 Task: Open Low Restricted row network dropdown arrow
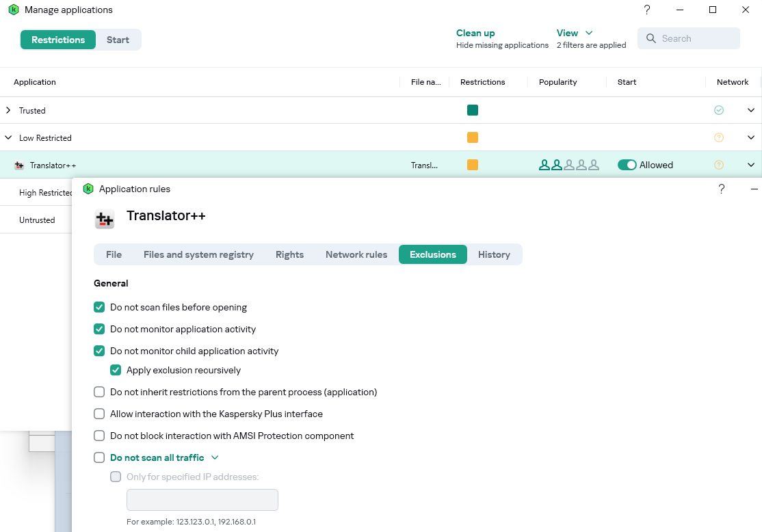[751, 137]
